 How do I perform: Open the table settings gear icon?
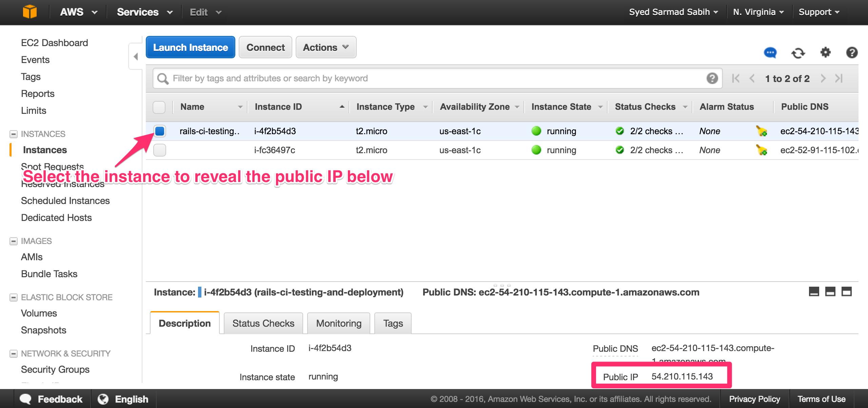pyautogui.click(x=825, y=53)
